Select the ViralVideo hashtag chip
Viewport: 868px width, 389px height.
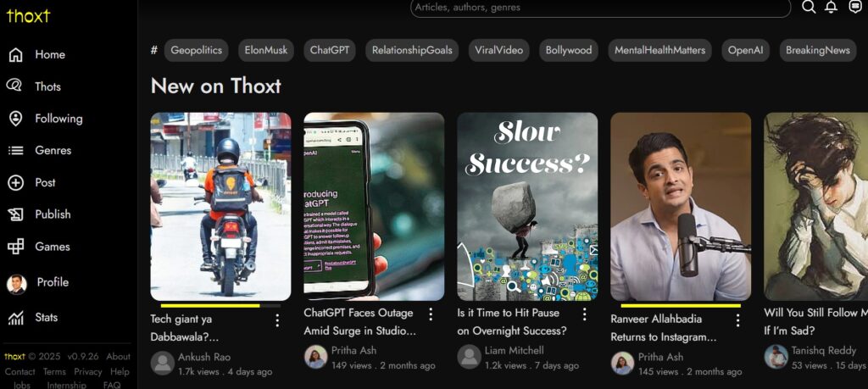click(498, 50)
